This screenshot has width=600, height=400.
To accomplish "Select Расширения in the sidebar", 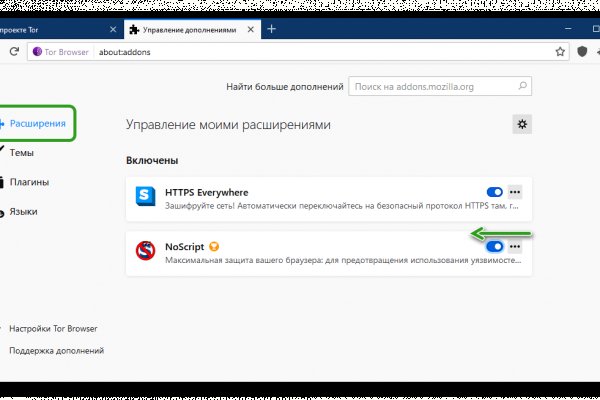I will 38,125.
